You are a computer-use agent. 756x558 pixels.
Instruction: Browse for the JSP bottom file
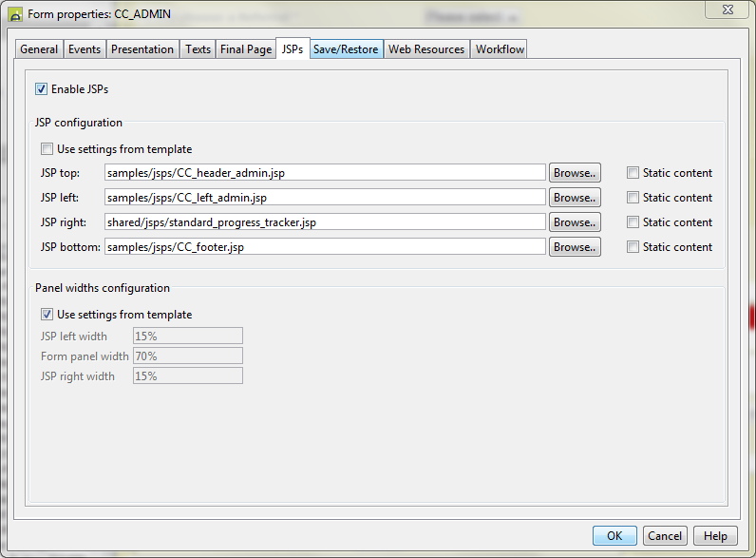click(x=575, y=247)
